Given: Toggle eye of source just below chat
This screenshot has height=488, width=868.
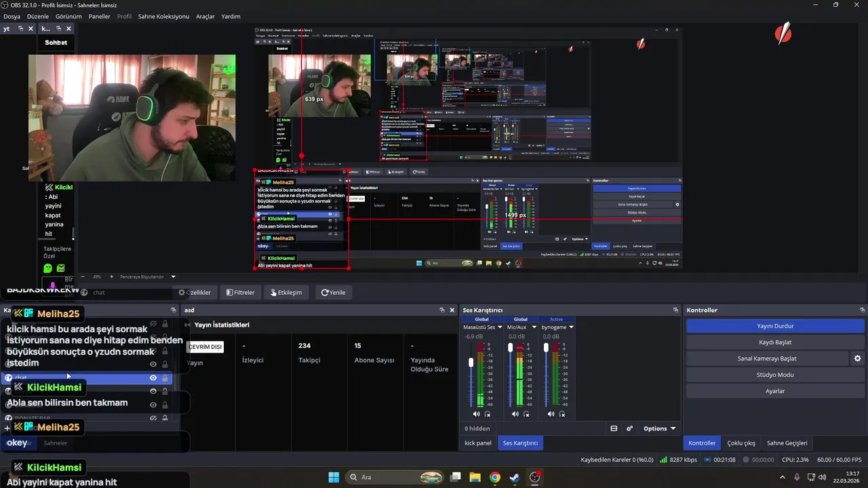Looking at the screenshot, I should [x=153, y=391].
